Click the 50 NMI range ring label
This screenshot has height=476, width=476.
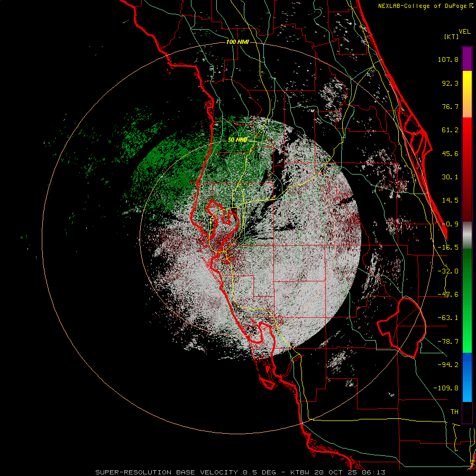pos(237,140)
